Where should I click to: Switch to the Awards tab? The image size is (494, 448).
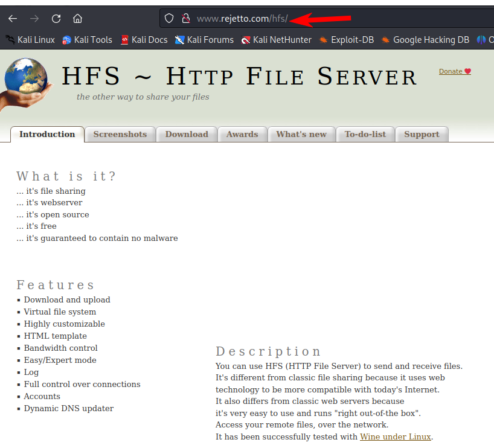[x=242, y=134]
